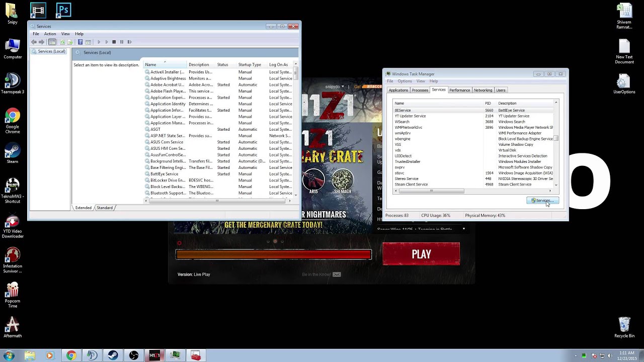Select Steam Client Service row in Task Manager
The width and height of the screenshot is (644, 362).
[473, 185]
